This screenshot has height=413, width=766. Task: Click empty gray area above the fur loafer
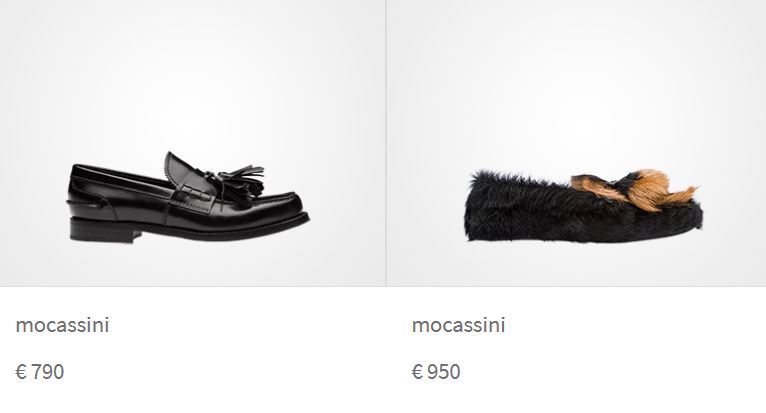(576, 73)
